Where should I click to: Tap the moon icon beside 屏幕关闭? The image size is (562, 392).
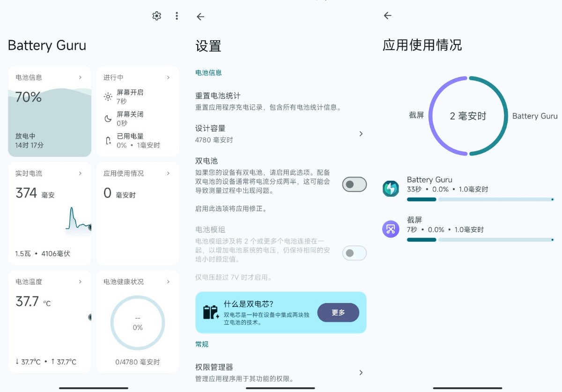108,118
